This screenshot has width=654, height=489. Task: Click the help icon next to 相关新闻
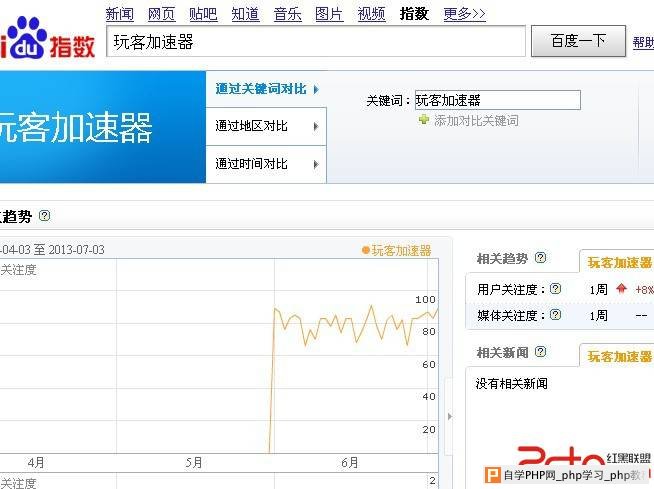click(541, 352)
